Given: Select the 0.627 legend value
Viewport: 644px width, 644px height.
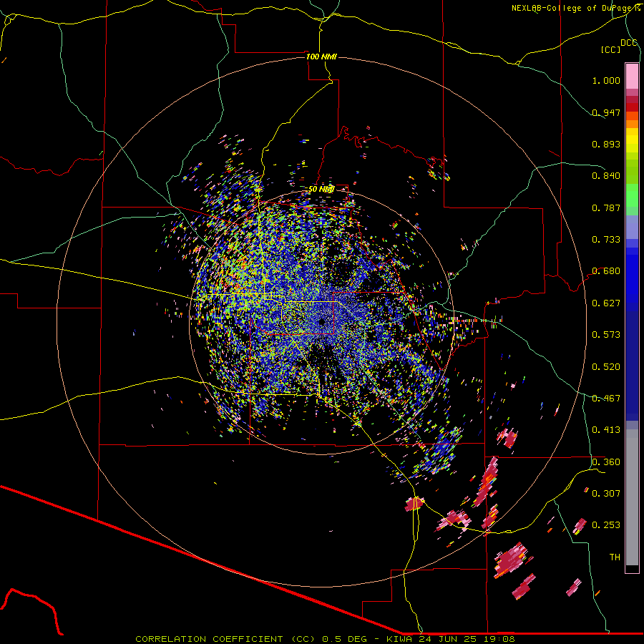Looking at the screenshot, I should point(606,303).
